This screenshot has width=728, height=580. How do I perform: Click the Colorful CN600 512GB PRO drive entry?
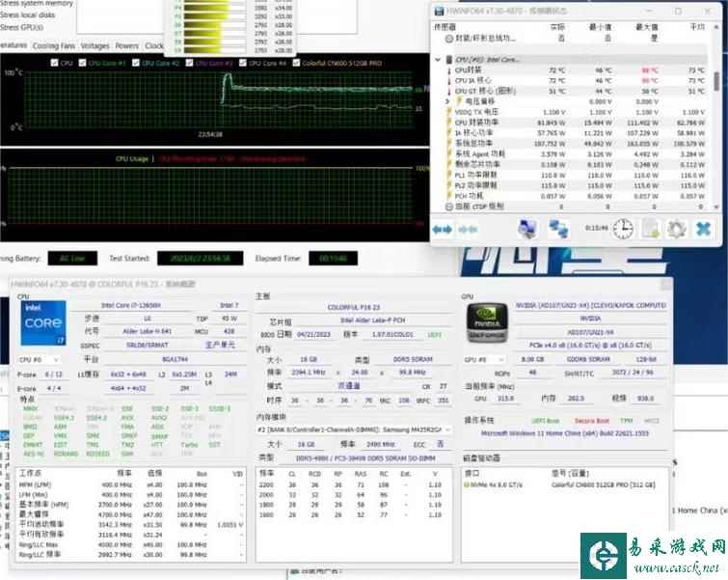(603, 484)
